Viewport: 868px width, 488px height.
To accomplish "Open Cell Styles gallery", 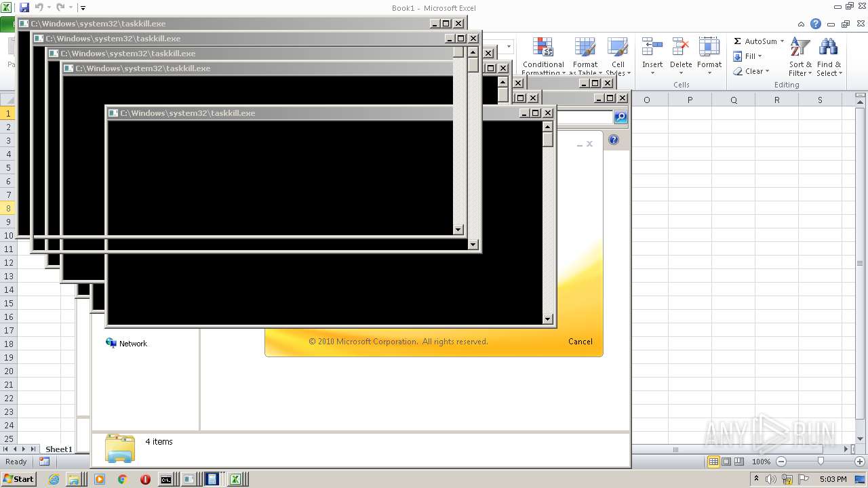I will [618, 57].
